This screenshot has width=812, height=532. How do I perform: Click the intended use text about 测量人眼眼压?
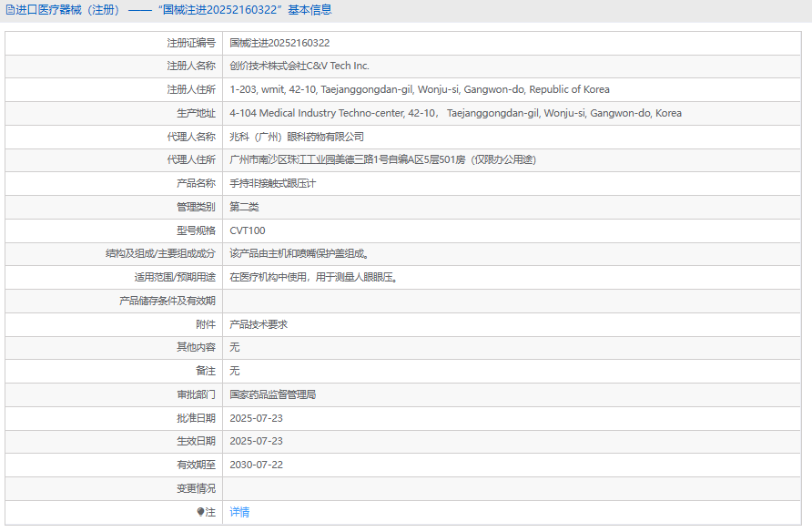coord(313,278)
